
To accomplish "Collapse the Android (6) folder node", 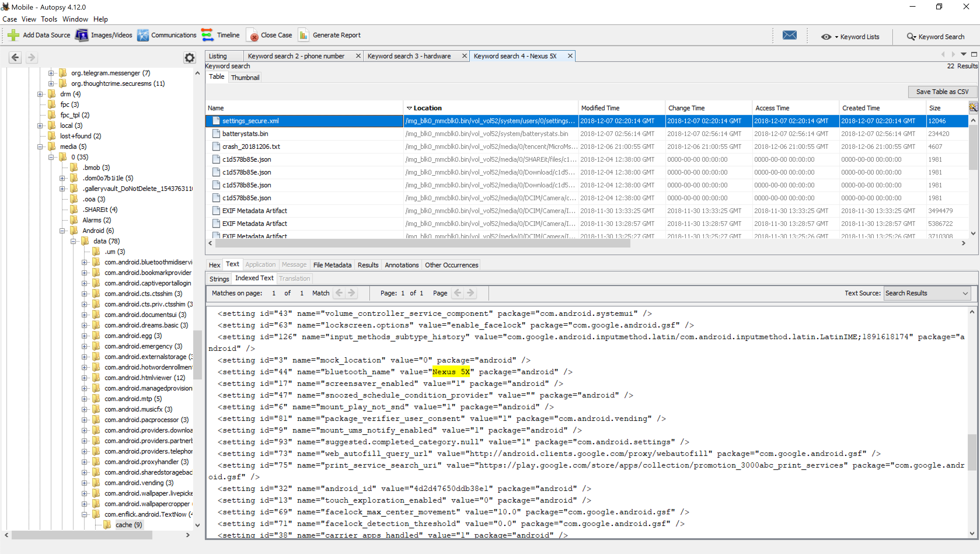I will [62, 231].
